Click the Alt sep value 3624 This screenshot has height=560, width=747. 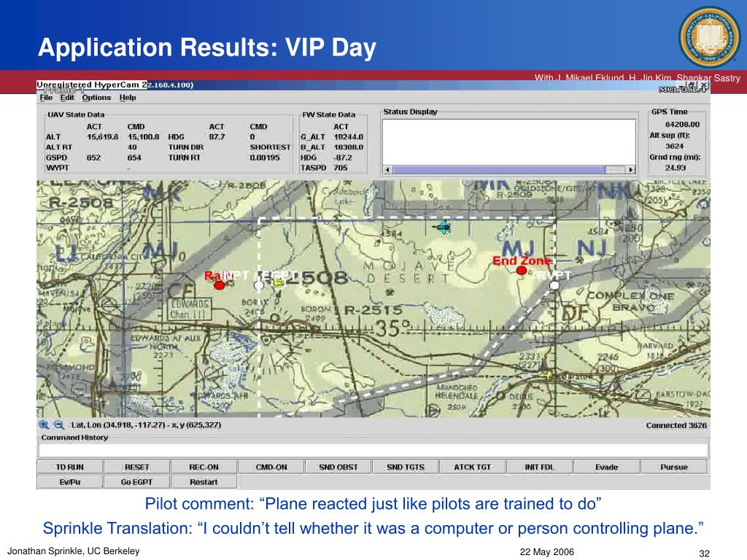[674, 146]
